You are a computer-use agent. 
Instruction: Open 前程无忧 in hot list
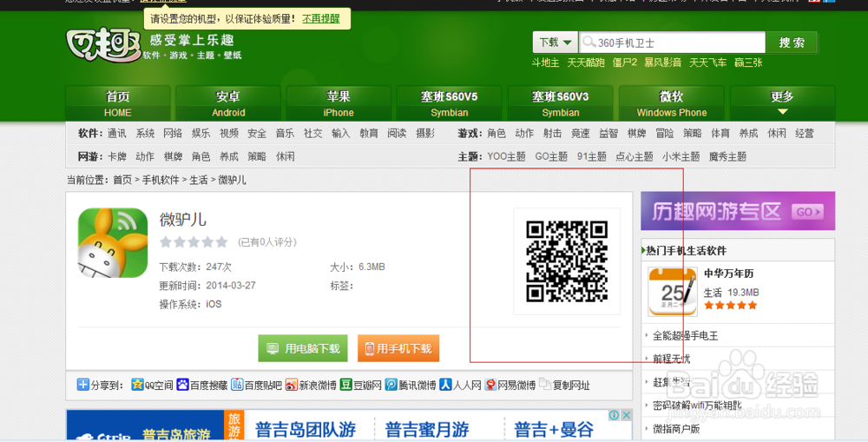pyautogui.click(x=672, y=359)
